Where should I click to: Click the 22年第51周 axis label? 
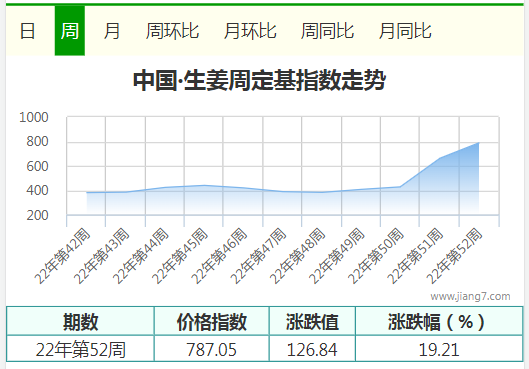coord(415,256)
